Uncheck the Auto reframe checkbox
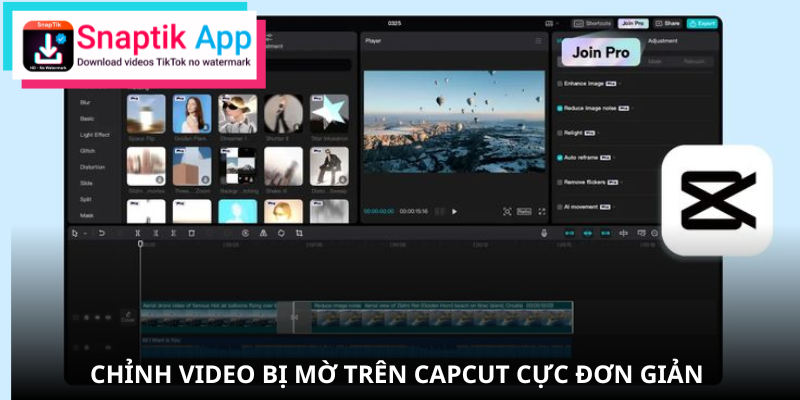The width and height of the screenshot is (800, 400). tap(560, 158)
